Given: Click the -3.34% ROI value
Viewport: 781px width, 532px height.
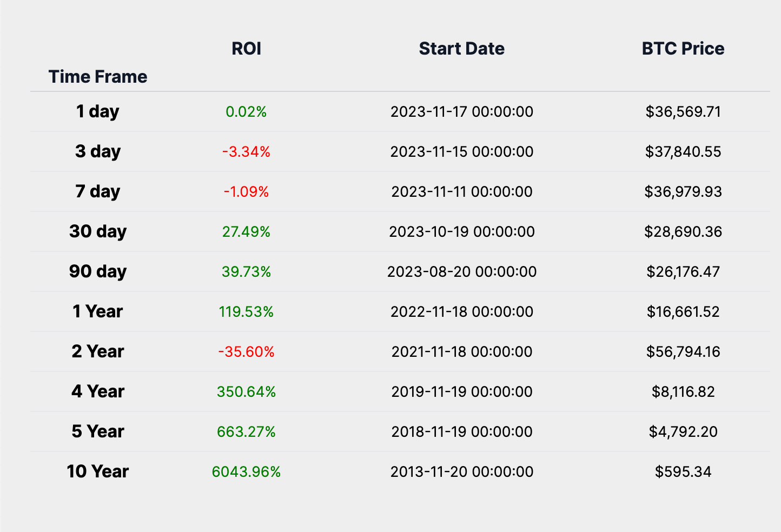Looking at the screenshot, I should point(246,152).
